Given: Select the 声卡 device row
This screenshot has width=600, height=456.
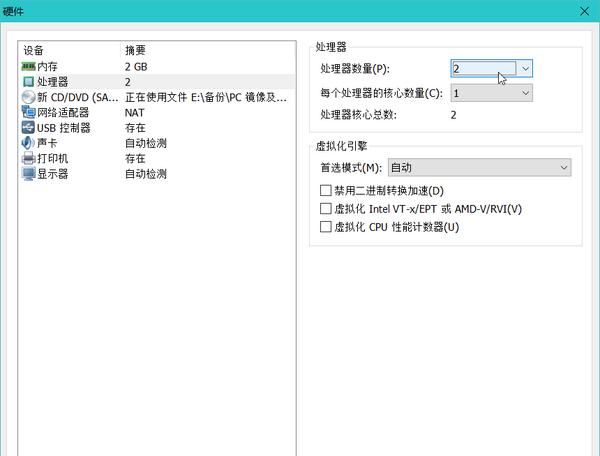Looking at the screenshot, I should click(157, 143).
